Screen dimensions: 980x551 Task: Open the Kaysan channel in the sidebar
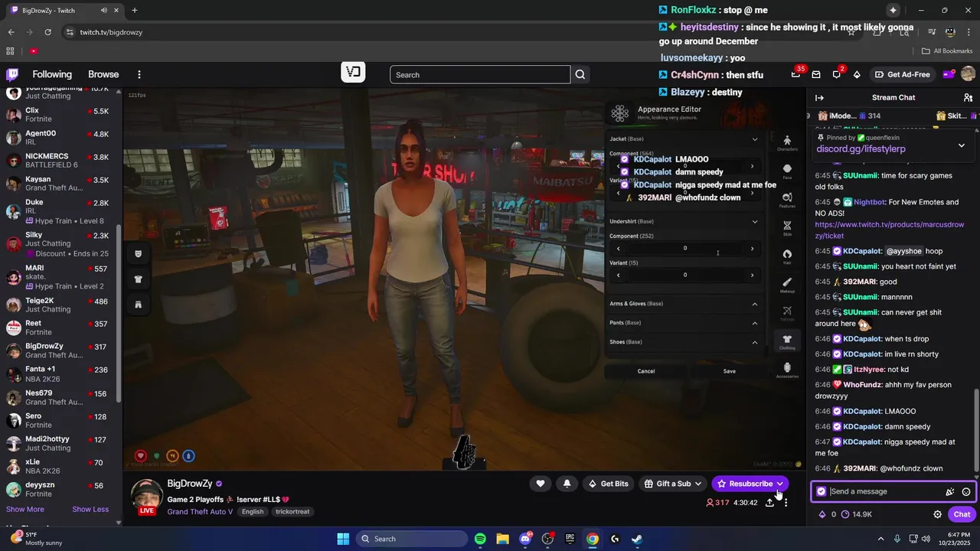point(61,184)
